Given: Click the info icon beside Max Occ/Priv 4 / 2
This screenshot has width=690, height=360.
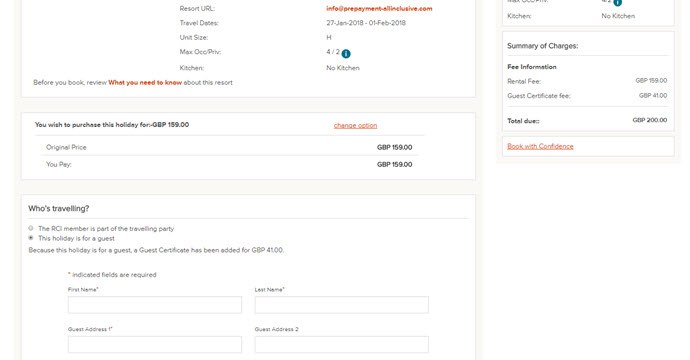Looking at the screenshot, I should pos(346,54).
